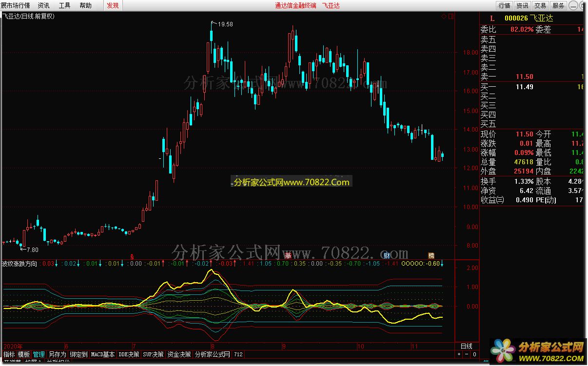Click the 另存为 tab

(57, 354)
